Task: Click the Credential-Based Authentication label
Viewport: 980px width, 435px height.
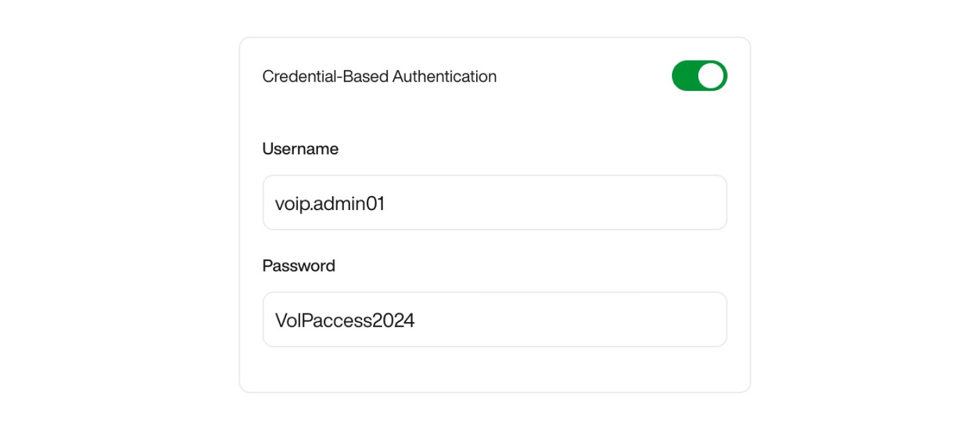Action: point(379,76)
